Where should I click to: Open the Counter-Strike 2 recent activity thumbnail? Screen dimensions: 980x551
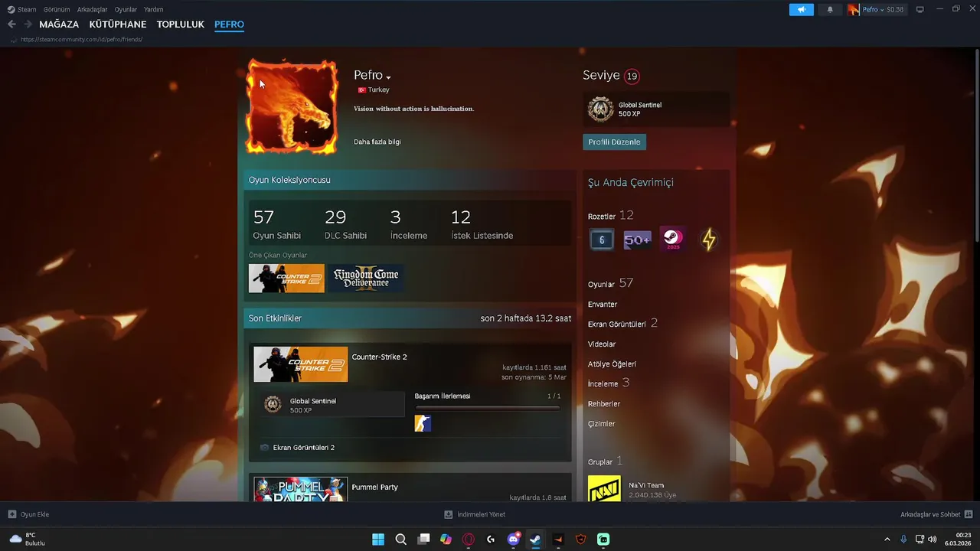pos(300,364)
